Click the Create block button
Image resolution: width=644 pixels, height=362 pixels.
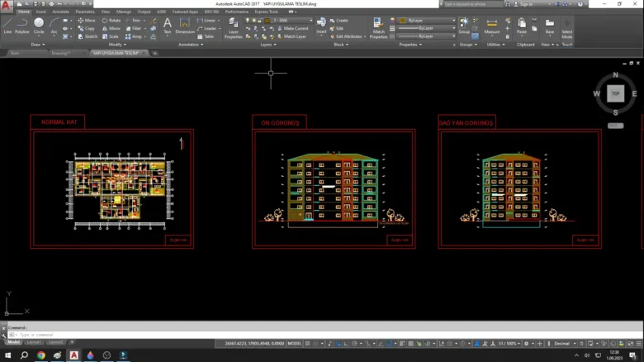tap(339, 20)
